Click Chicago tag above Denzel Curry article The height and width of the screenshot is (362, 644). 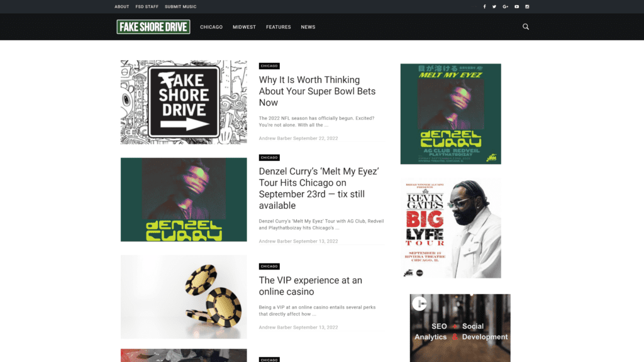pos(269,158)
